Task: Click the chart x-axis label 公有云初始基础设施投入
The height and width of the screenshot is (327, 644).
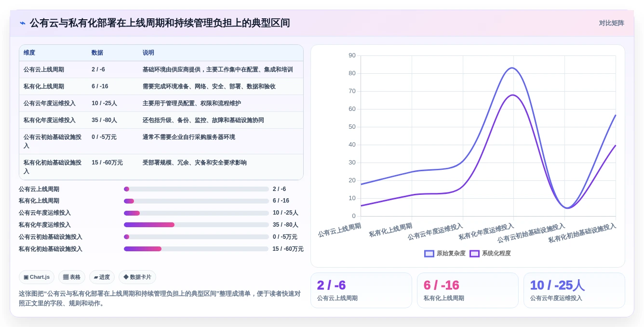Action: pos(531,233)
